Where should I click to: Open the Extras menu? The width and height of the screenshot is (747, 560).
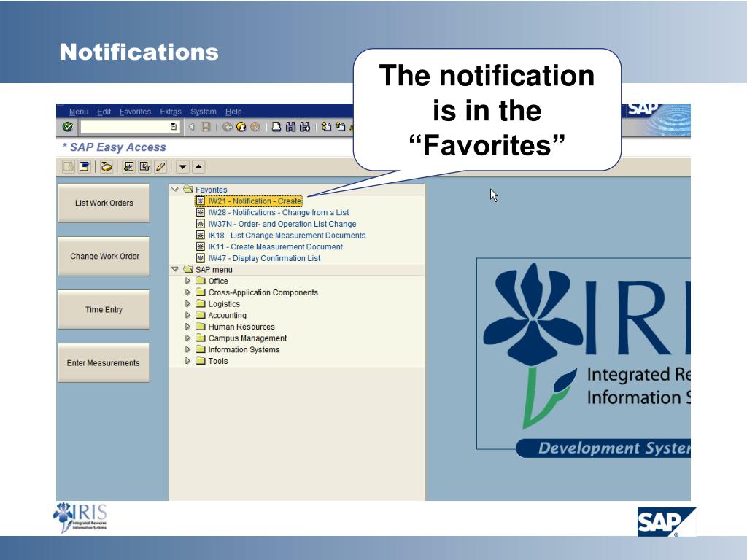(x=171, y=112)
